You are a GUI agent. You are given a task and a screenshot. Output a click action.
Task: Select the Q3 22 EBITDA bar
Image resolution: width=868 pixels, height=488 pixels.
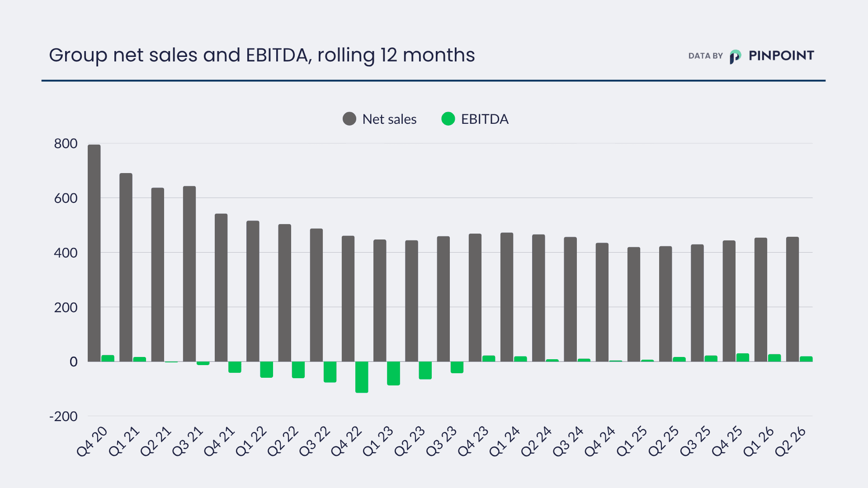tap(330, 372)
